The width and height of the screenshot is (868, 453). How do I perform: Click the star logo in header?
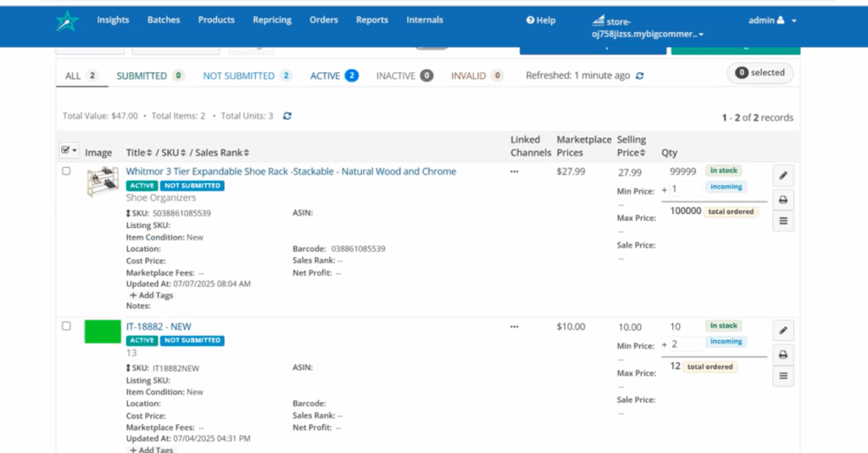click(x=67, y=21)
